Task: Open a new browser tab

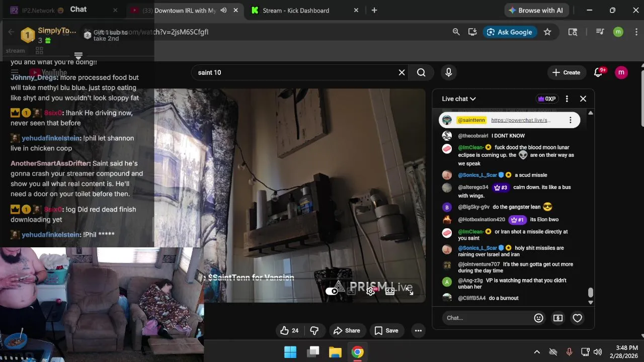Action: pos(374,10)
